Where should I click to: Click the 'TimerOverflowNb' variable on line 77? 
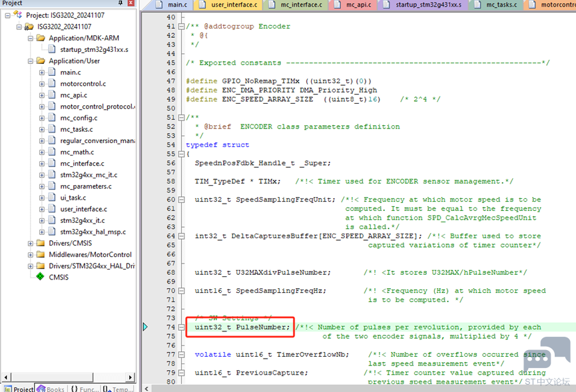[312, 355]
